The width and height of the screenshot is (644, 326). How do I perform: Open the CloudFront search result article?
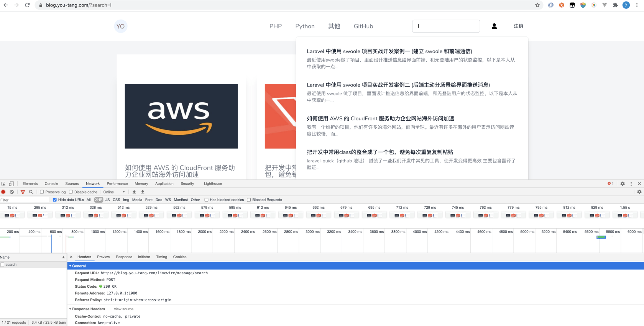[x=380, y=119]
